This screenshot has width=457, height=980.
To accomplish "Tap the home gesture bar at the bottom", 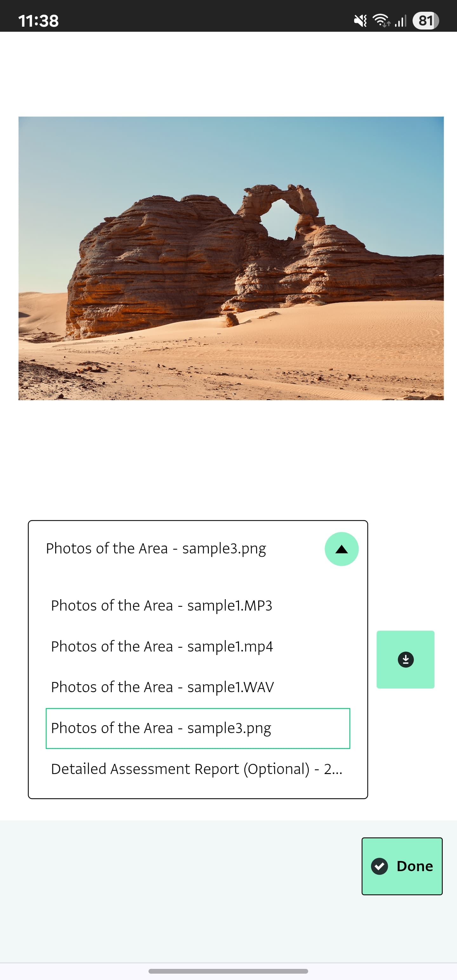I will pos(228,971).
